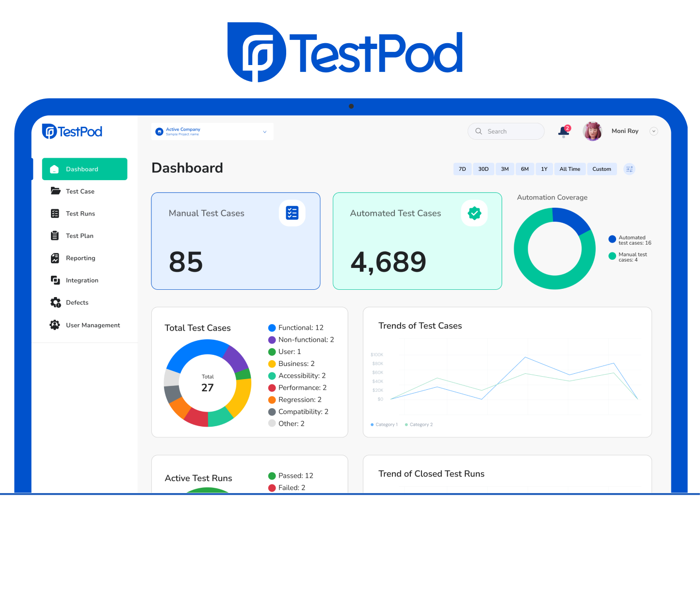Toggle the Functional legend item
Viewport: 700px width, 599px height.
point(296,328)
